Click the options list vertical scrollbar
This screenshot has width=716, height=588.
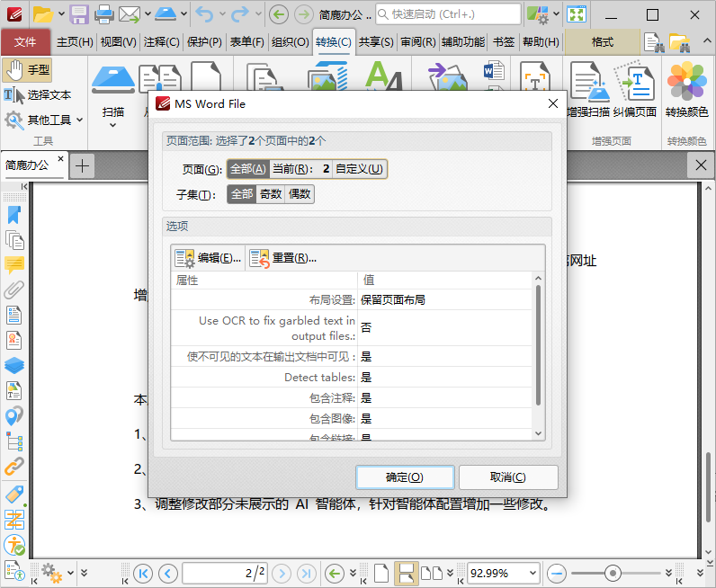(x=538, y=345)
